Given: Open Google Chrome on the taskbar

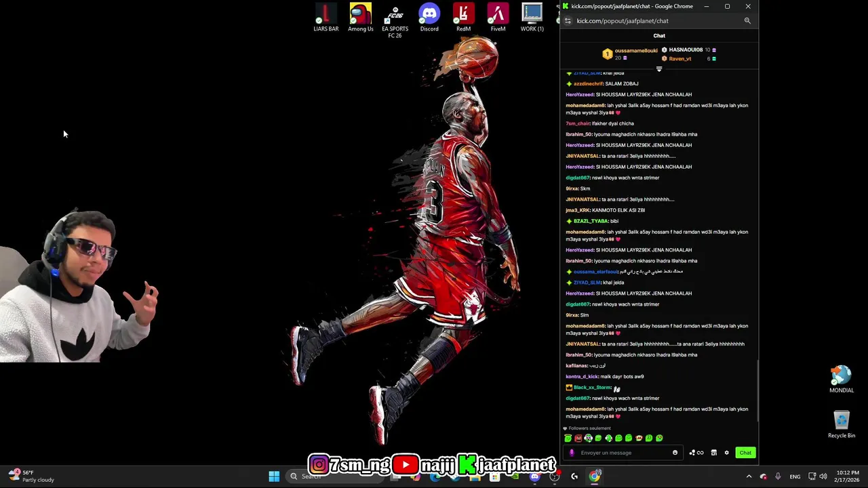Looking at the screenshot, I should click(595, 476).
